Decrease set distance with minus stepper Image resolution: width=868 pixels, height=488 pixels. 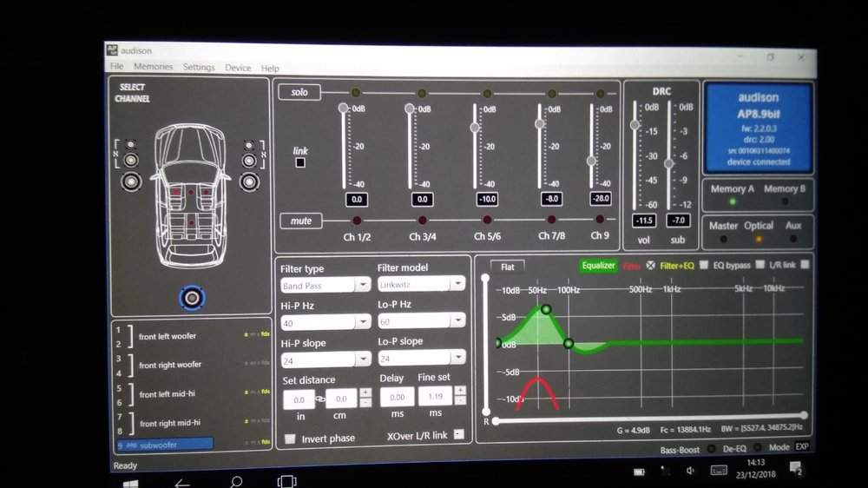(365, 403)
